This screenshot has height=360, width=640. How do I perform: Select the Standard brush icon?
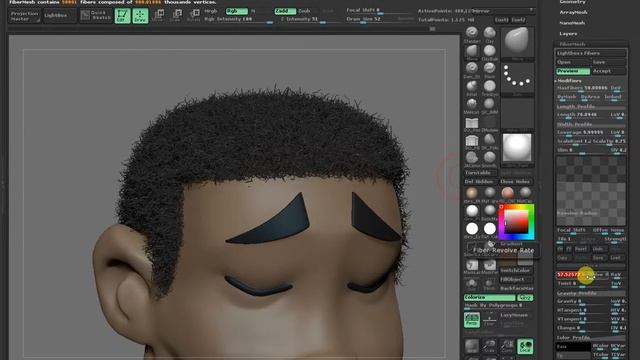click(472, 34)
